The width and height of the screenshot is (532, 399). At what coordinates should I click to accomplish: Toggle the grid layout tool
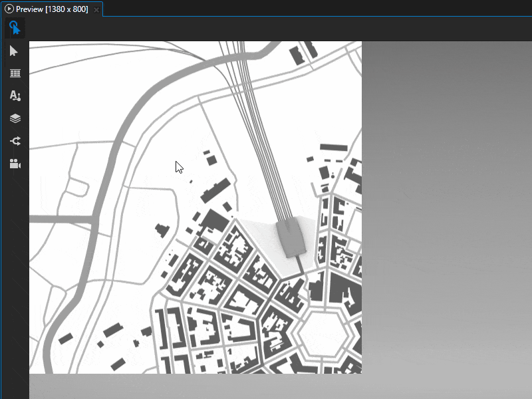tap(15, 74)
